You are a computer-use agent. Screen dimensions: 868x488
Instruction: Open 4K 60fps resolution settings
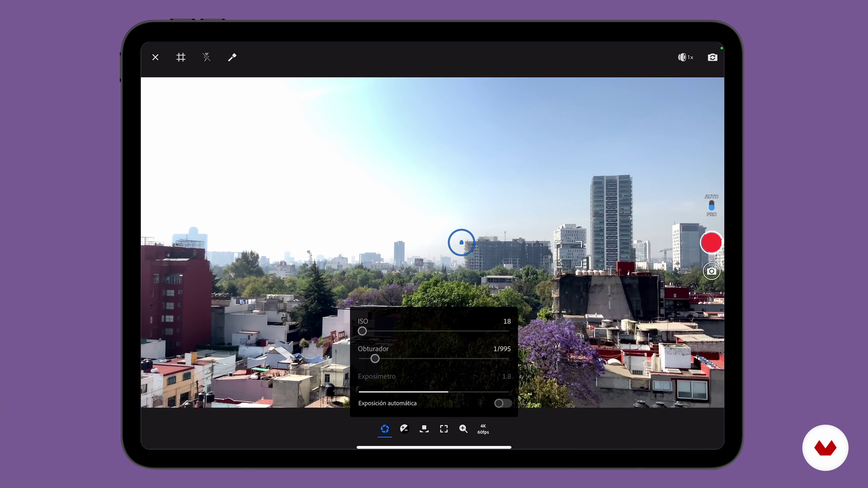tap(483, 429)
